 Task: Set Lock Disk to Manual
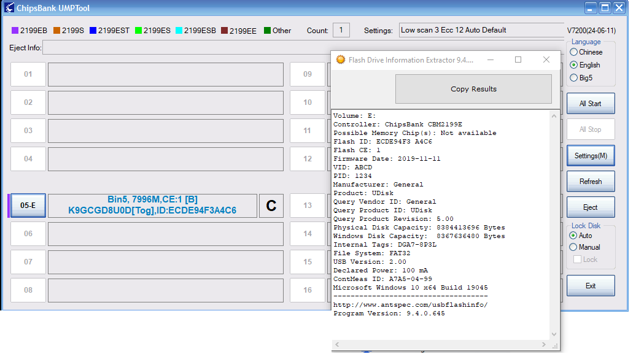click(573, 247)
